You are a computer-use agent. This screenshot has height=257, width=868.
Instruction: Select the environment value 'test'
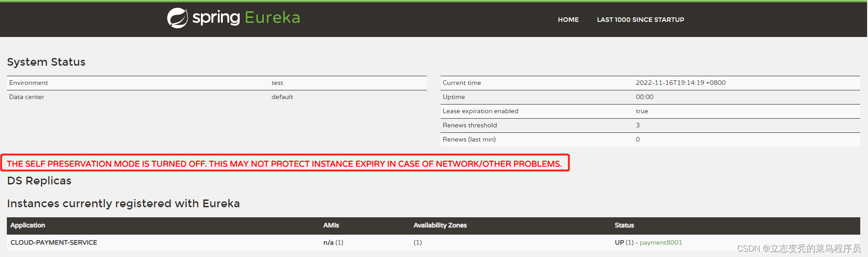click(x=277, y=83)
